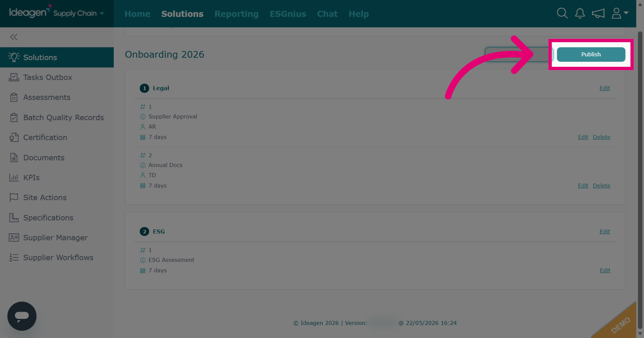Click the ESG stage number badge
This screenshot has height=338, width=644.
click(144, 232)
